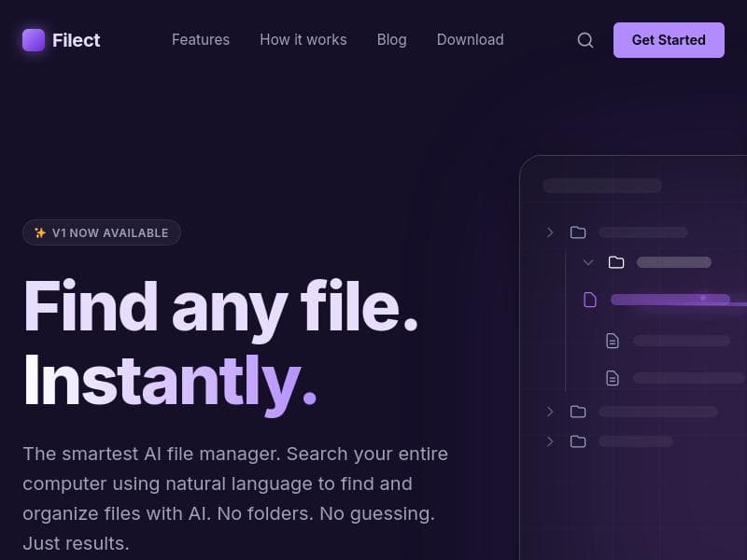Expand the third collapsed folder chevron
This screenshot has height=560, width=747.
pos(550,412)
